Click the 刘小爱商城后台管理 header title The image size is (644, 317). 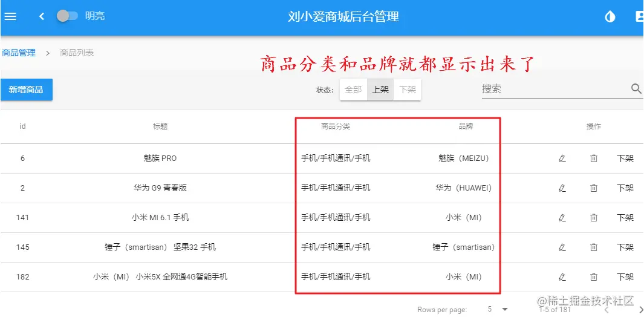(x=343, y=16)
